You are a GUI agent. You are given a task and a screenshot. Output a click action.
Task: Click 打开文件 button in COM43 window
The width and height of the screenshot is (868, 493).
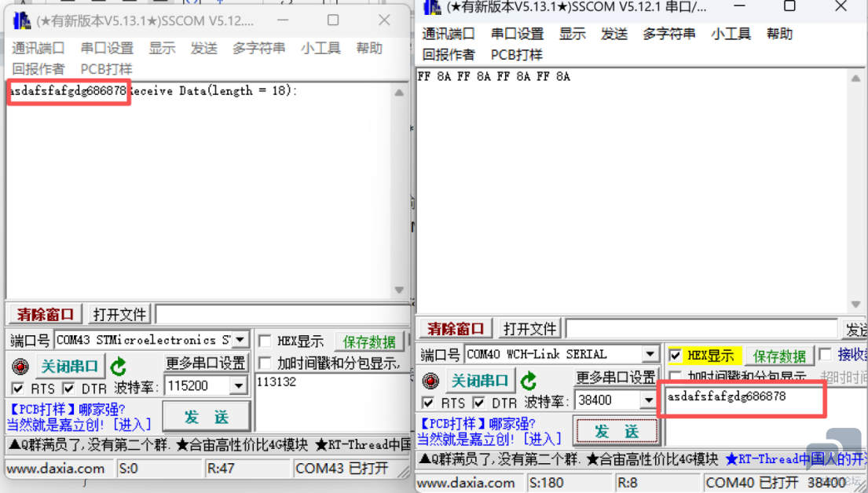(119, 314)
